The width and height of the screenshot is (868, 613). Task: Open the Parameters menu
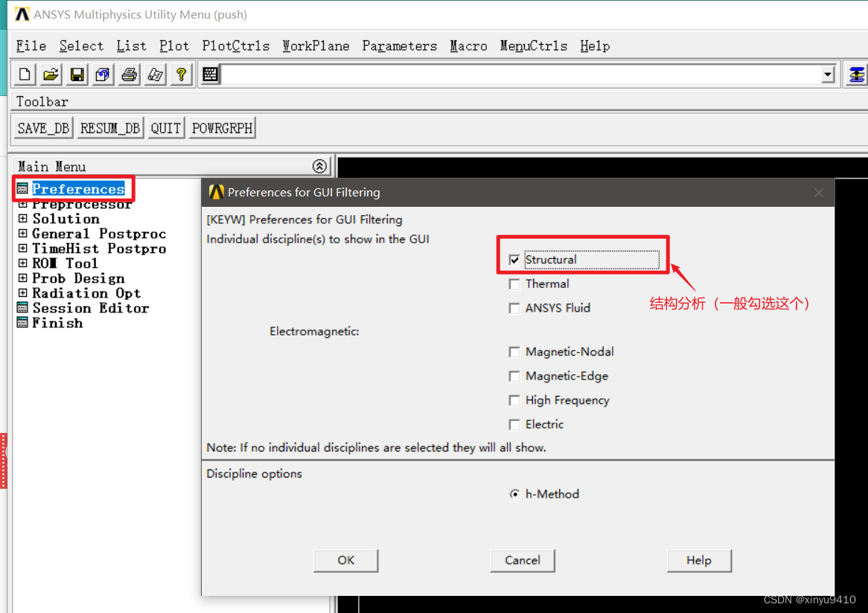click(400, 46)
